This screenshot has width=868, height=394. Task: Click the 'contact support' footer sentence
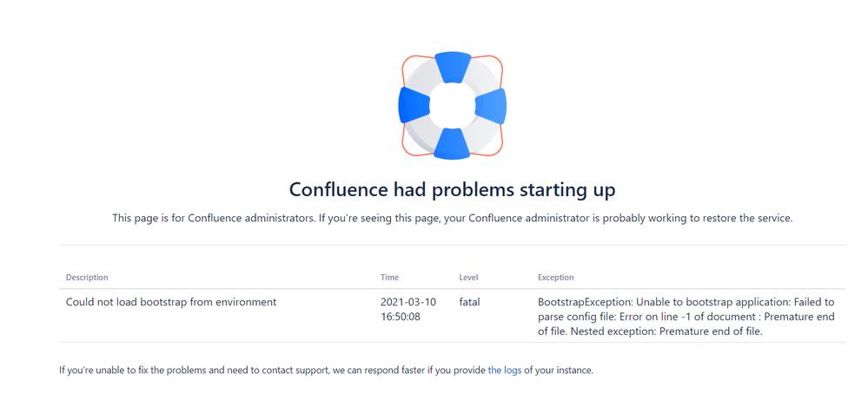pos(326,371)
